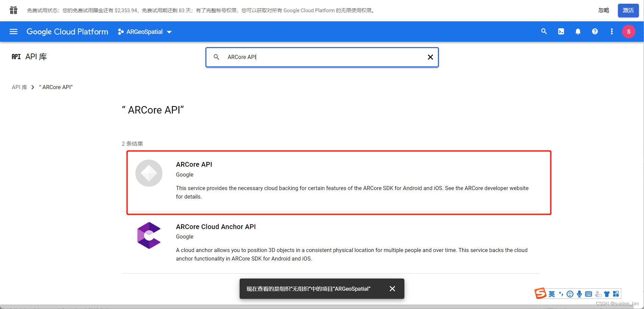Click the Cloud Anchor API description text
The image size is (644, 309).
pos(352,254)
